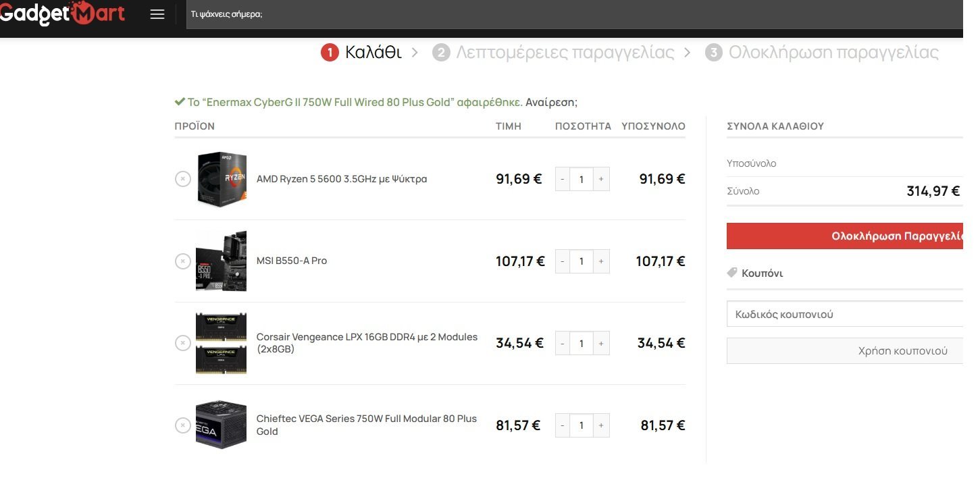This screenshot has width=980, height=499.
Task: Go to step 3 'Ολοκλήρωση παραγγελίας' in step header
Action: (822, 52)
